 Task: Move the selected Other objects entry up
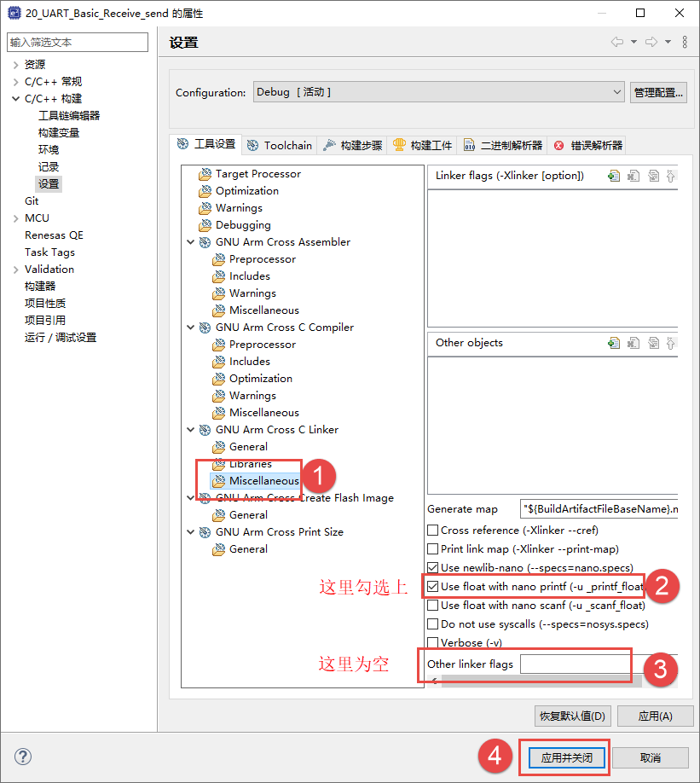(x=670, y=343)
